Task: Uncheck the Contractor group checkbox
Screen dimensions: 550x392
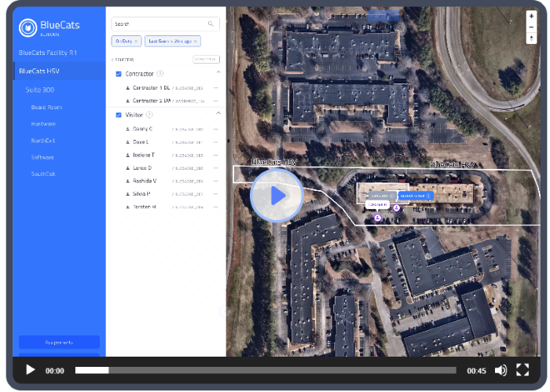Action: click(119, 74)
